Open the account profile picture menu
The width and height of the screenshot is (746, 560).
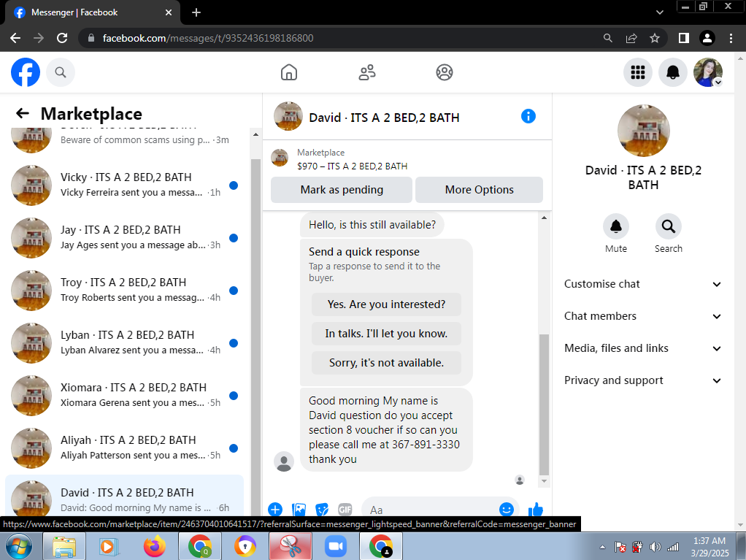tap(708, 72)
